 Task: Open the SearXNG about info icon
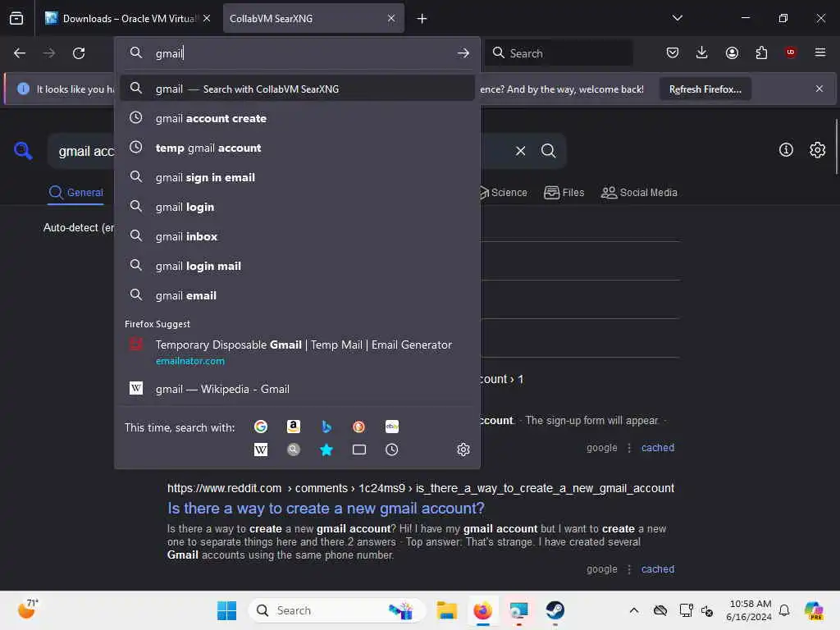[785, 150]
